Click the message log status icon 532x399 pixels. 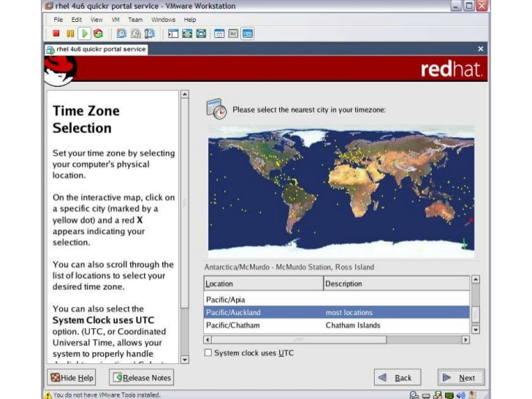tap(472, 395)
